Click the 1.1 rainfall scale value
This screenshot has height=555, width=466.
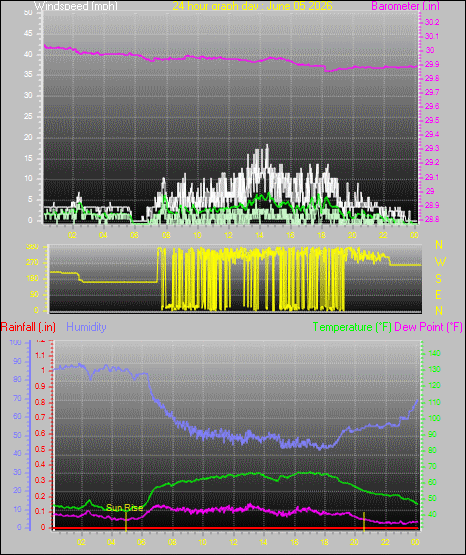coord(40,355)
